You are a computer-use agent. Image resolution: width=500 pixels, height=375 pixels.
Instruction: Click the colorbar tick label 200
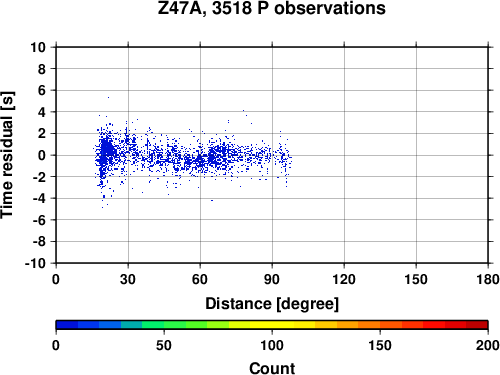[x=488, y=345]
